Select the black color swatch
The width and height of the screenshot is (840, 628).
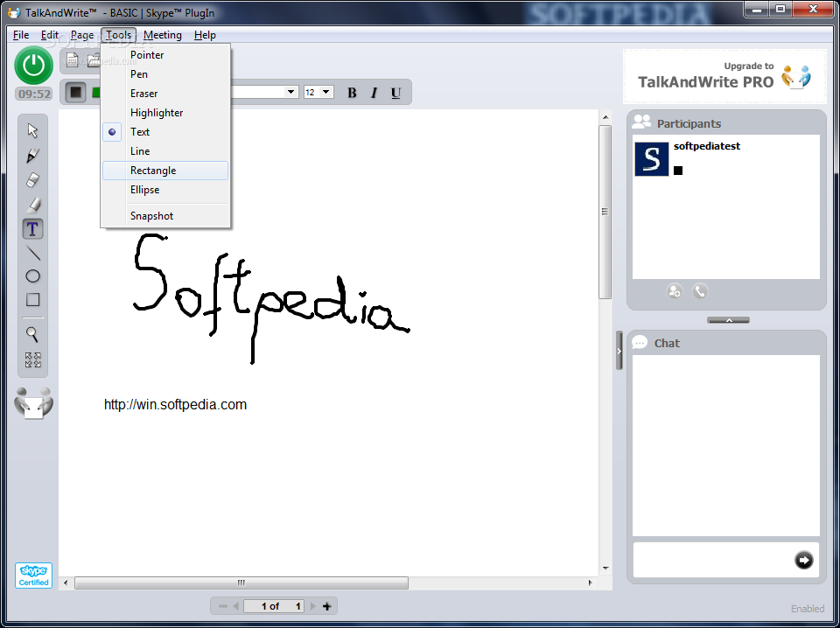coord(75,92)
